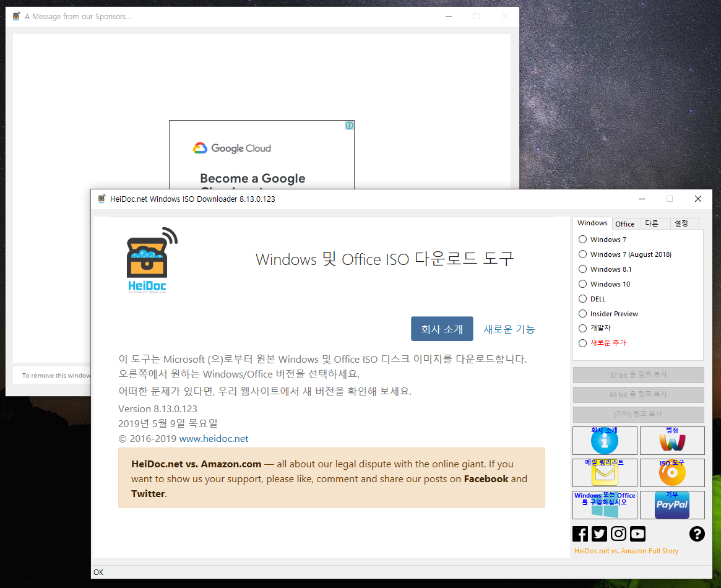
Task: Click HeiDoc.net vs. Amazon.com bold heading
Action: (x=196, y=464)
